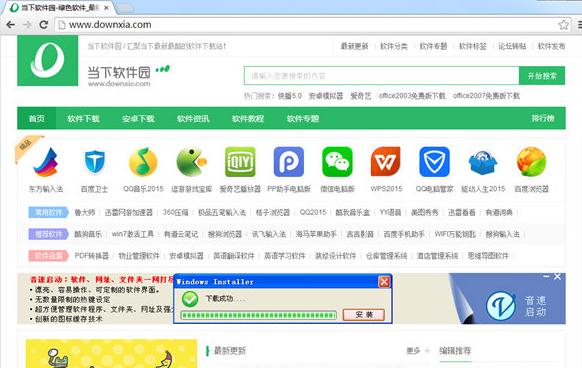Open the 软件标签 top link
This screenshot has height=368, width=582.
pyautogui.click(x=473, y=46)
